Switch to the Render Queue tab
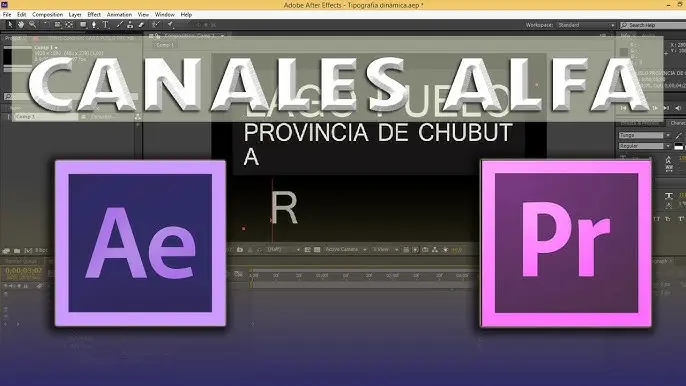 (21, 261)
